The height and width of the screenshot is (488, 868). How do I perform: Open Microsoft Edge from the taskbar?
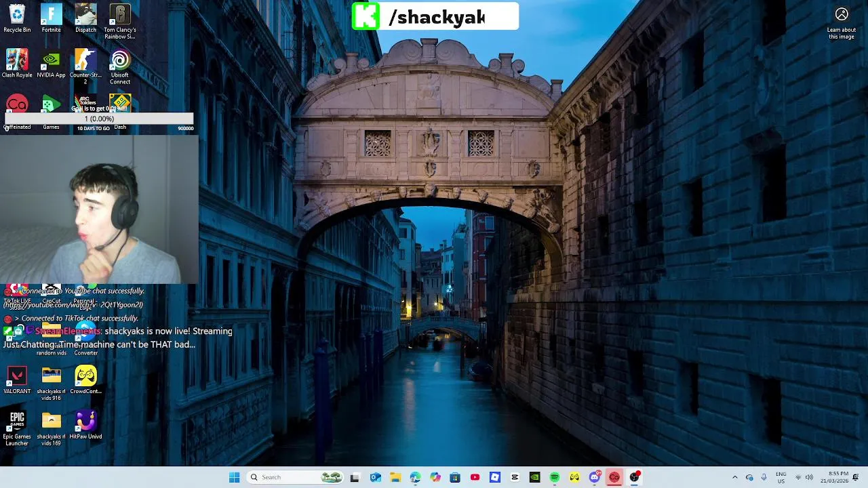tap(415, 477)
